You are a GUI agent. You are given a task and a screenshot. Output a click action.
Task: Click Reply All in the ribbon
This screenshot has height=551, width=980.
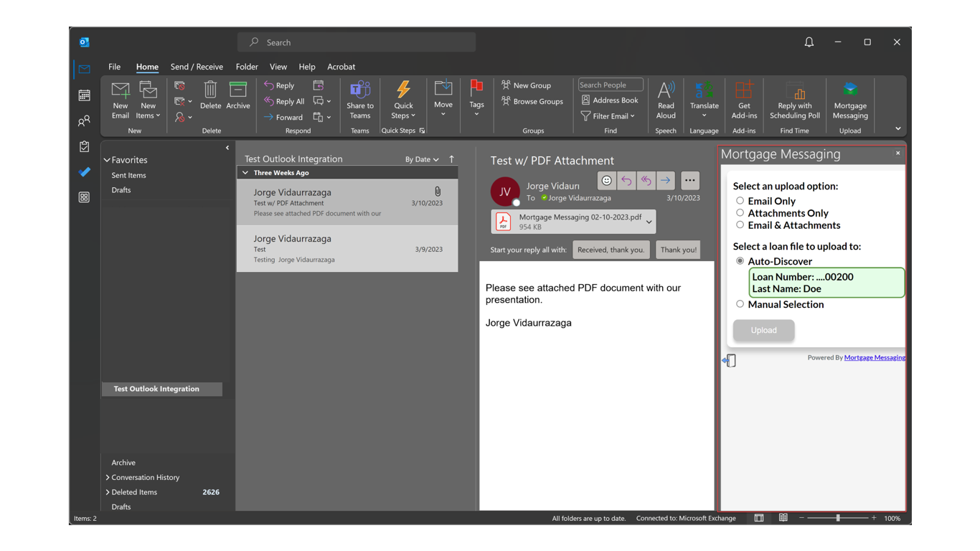[284, 101]
